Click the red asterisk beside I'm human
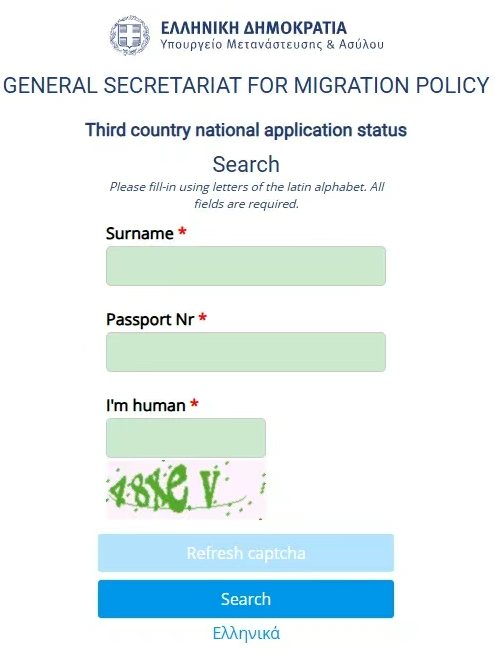The image size is (497, 654). 194,403
